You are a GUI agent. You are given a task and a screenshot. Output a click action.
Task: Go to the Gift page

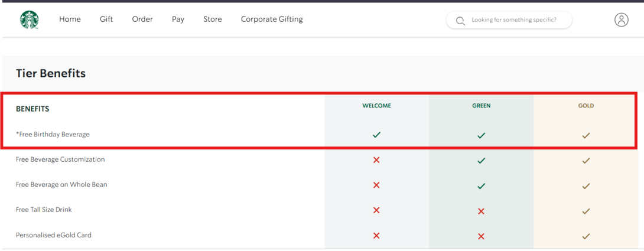tap(106, 19)
